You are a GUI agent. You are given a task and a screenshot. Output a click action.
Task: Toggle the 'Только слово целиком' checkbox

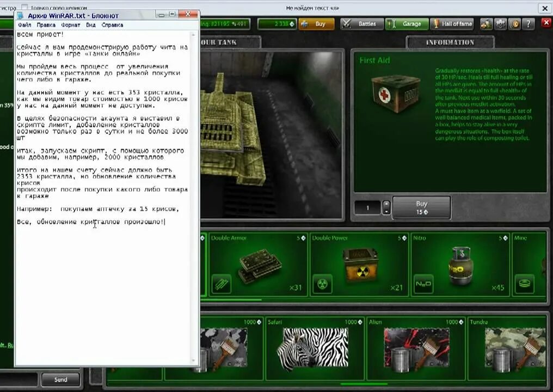click(x=24, y=7)
